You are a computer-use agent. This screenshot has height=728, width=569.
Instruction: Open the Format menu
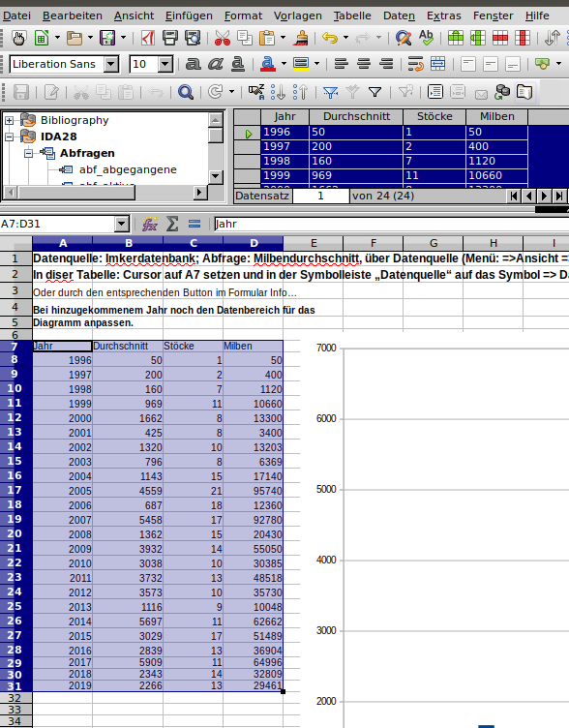click(243, 15)
